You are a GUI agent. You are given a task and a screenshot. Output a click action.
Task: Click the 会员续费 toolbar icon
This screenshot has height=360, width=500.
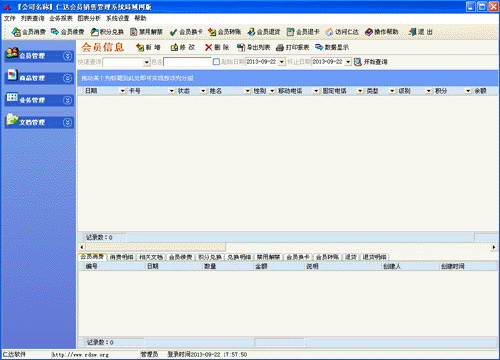point(55,32)
